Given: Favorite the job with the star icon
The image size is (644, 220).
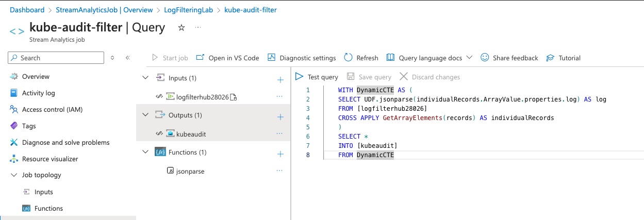Looking at the screenshot, I should pos(181,28).
